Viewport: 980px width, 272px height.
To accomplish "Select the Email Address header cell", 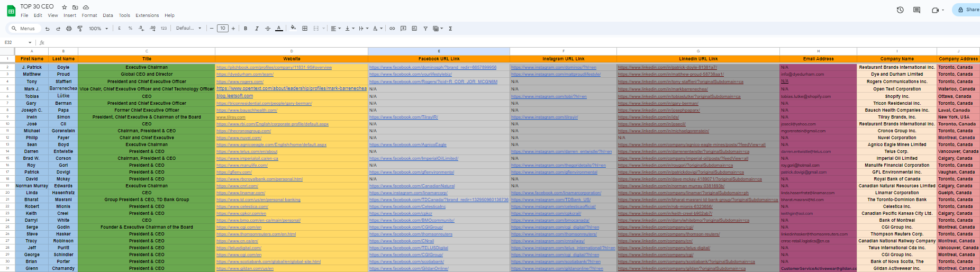I will coord(818,59).
